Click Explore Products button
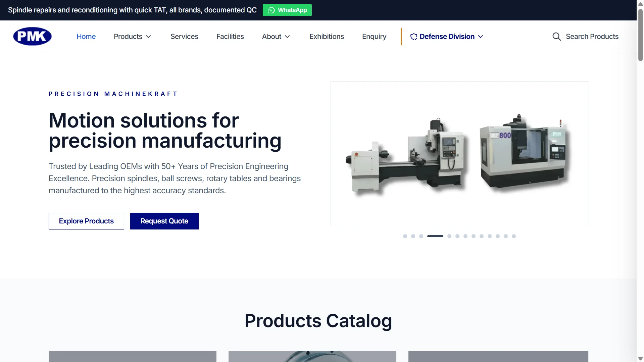The image size is (644, 362). click(86, 221)
